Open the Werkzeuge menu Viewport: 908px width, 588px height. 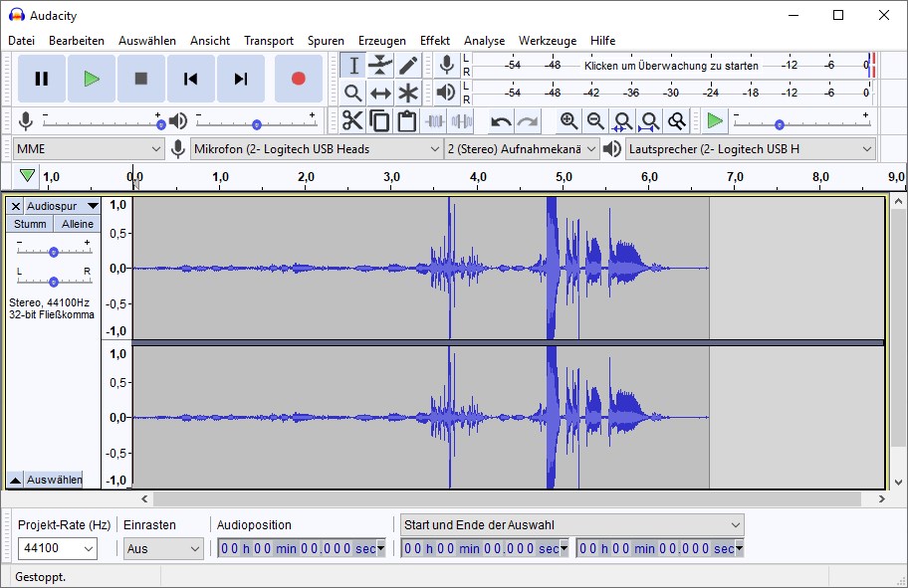tap(548, 41)
